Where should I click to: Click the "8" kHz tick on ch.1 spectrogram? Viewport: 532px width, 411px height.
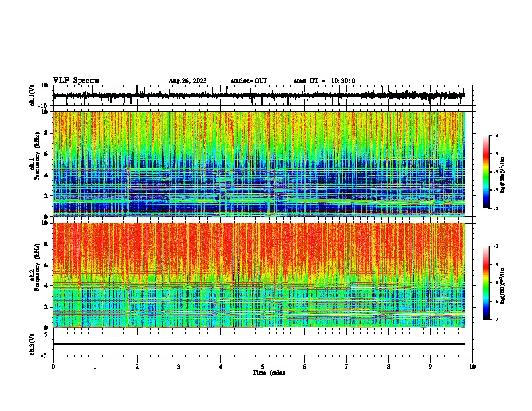(46, 133)
